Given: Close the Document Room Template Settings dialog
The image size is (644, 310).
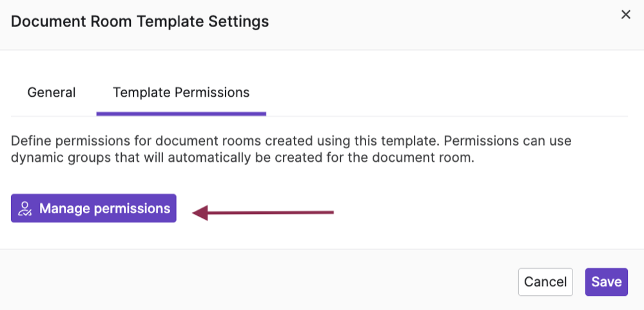Looking at the screenshot, I should (625, 15).
